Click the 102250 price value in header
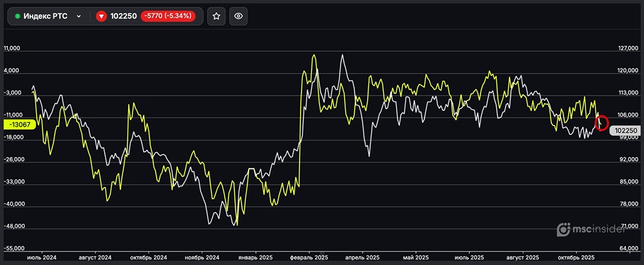This screenshot has width=644, height=265. [x=123, y=17]
